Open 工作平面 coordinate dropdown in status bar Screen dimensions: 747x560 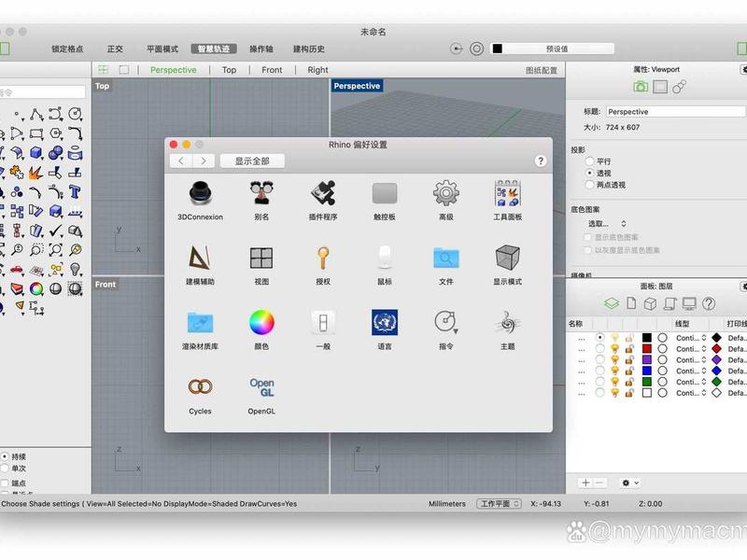point(499,504)
